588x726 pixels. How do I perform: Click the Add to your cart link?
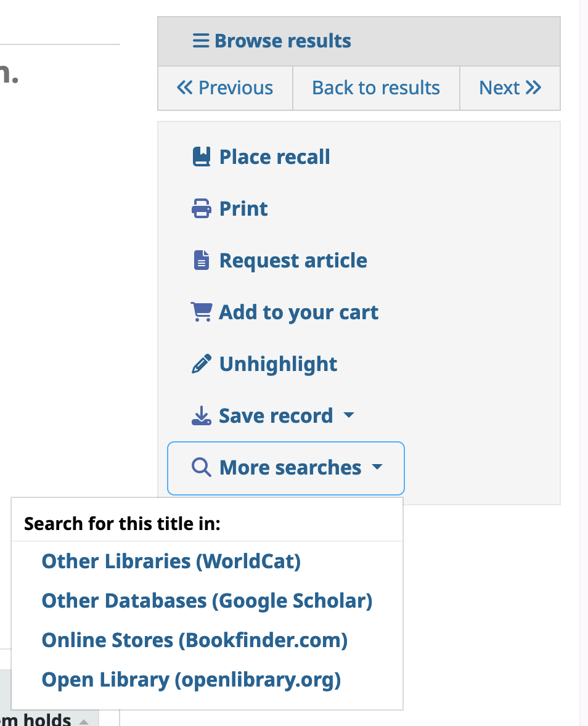(298, 312)
